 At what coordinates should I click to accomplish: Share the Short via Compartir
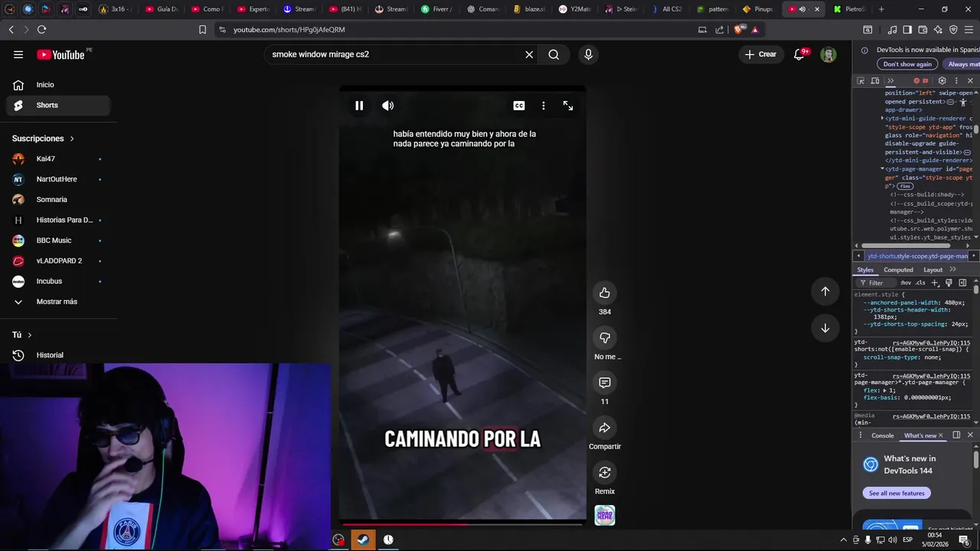(x=605, y=428)
